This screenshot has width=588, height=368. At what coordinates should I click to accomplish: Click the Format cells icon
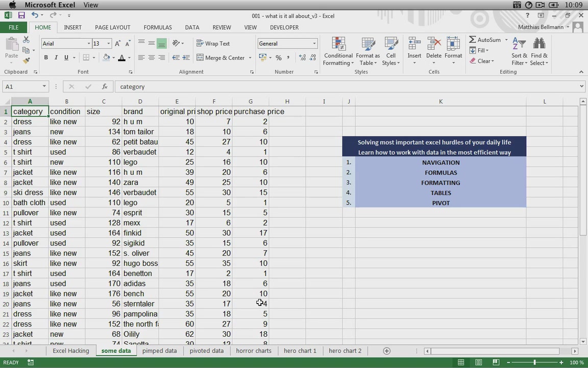[453, 44]
